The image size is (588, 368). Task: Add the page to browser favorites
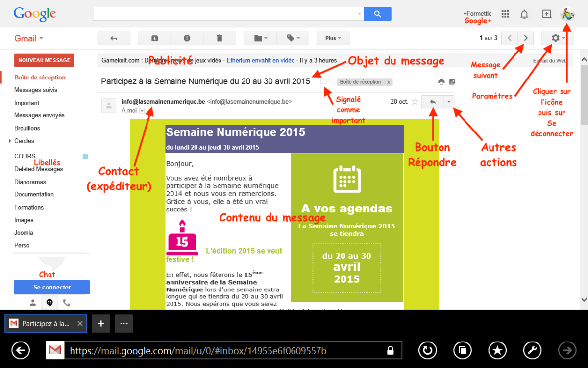point(497,350)
